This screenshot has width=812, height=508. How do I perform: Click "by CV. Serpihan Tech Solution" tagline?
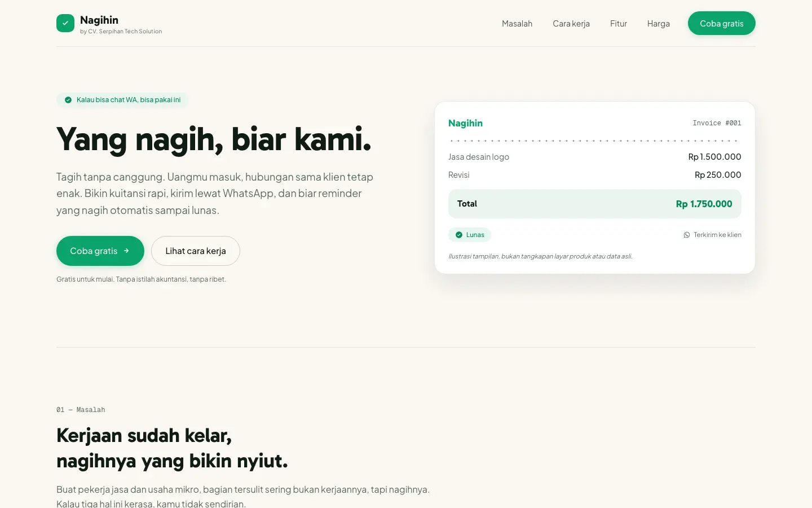(121, 32)
